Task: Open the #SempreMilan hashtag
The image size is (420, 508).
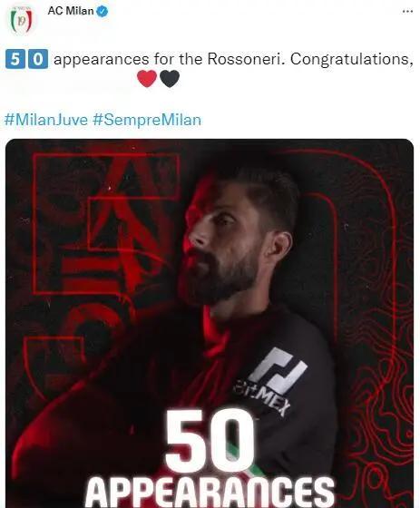Action: click(147, 120)
